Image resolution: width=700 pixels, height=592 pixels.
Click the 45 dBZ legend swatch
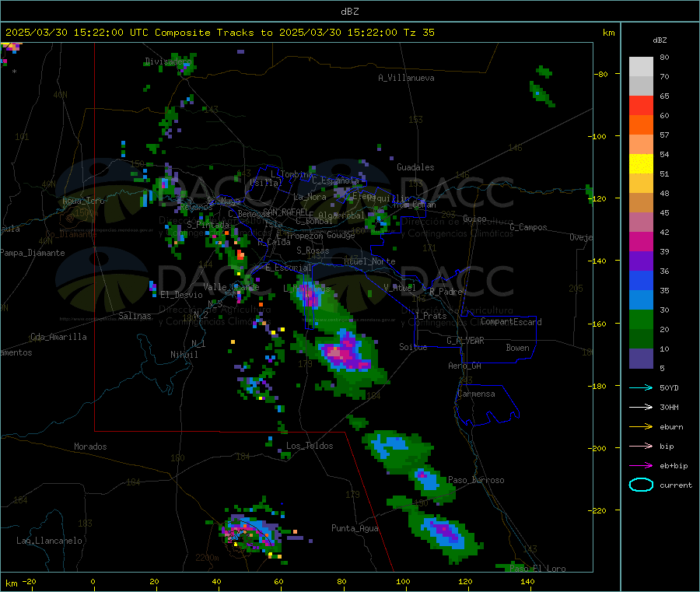(641, 203)
